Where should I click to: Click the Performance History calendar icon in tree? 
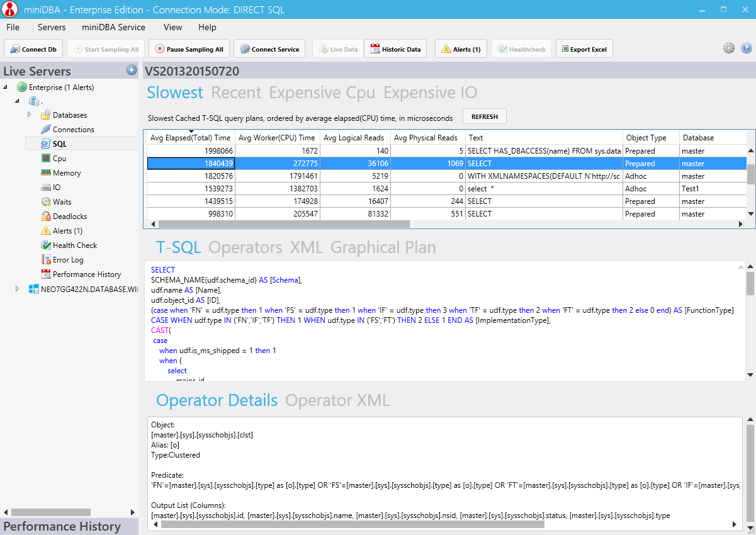[x=46, y=274]
